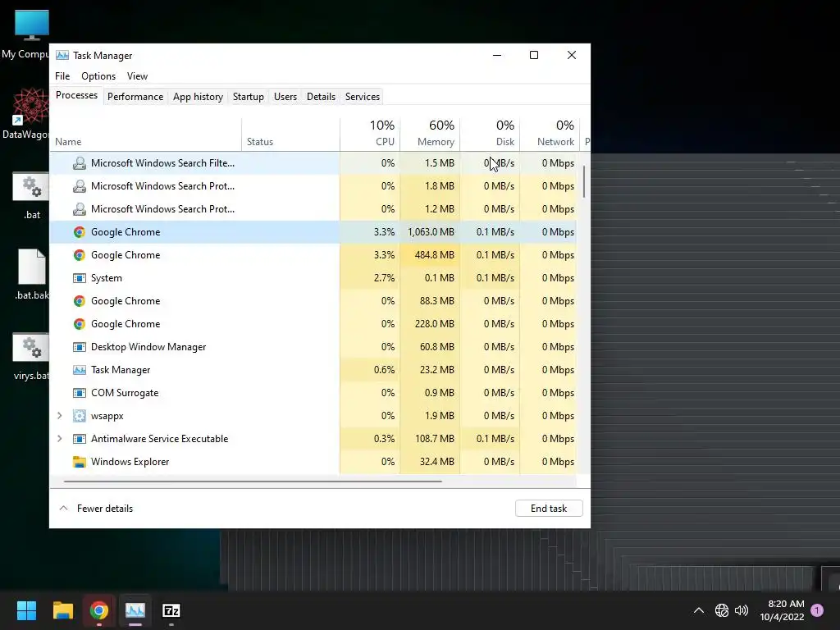840x630 pixels.
Task: Select the COM Surrogate row name
Action: 125,393
